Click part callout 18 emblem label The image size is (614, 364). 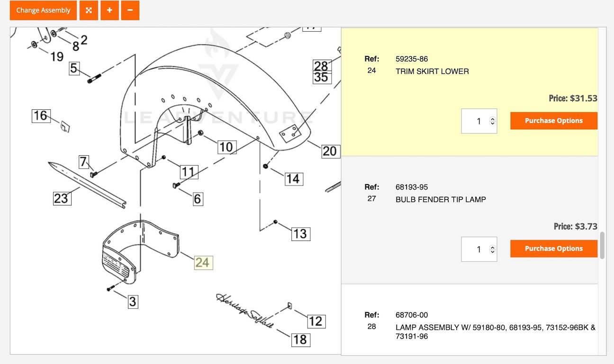(300, 339)
